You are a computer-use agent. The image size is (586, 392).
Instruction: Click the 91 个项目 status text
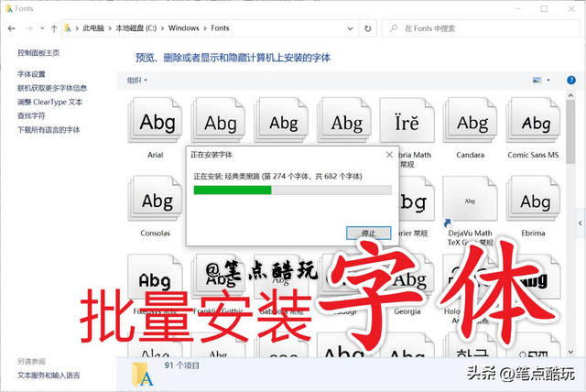click(x=181, y=365)
